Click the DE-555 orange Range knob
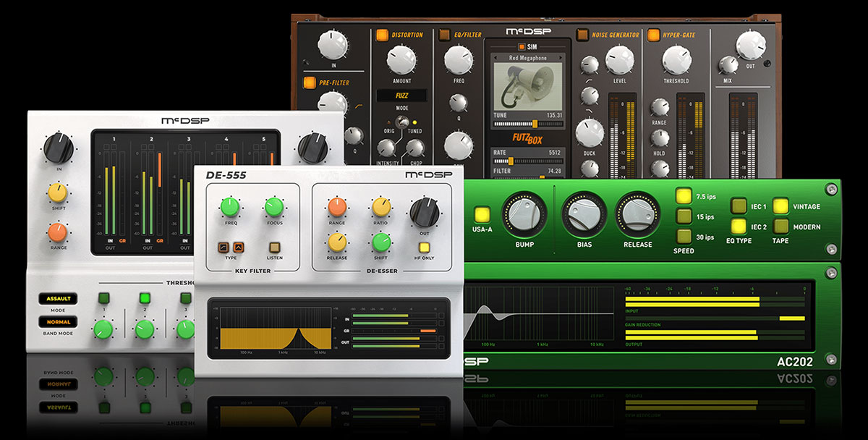Image resolution: width=868 pixels, height=440 pixels. tap(336, 208)
